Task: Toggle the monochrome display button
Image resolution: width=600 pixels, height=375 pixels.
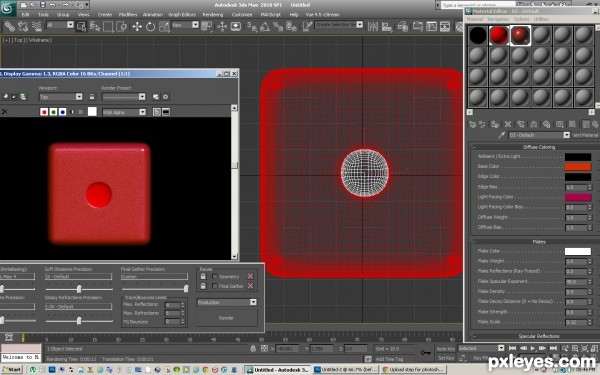Action: (x=80, y=112)
